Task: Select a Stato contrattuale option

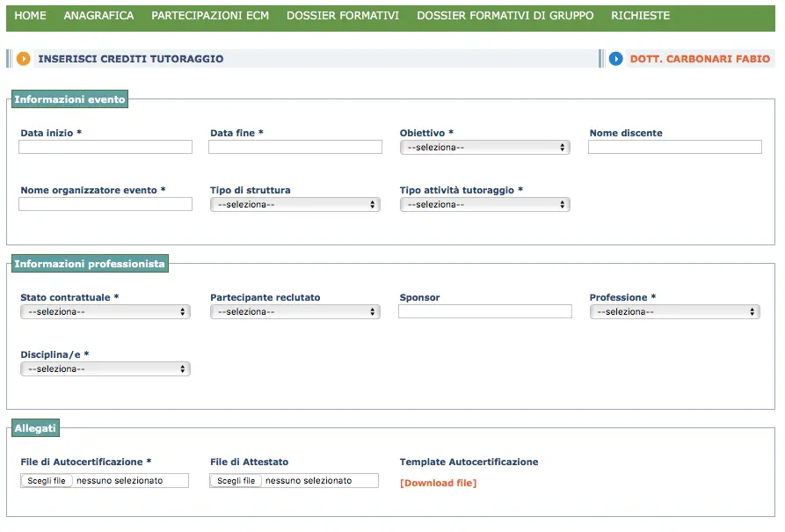Action: click(105, 311)
